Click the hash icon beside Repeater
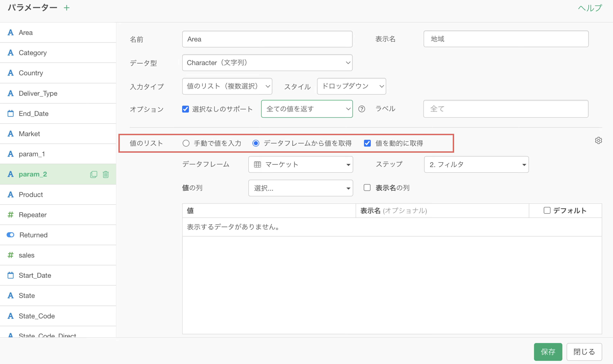 [11, 215]
